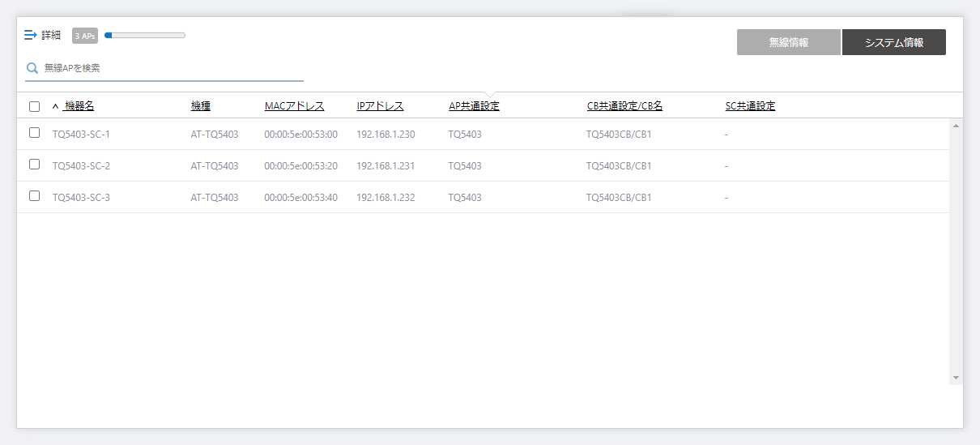The height and width of the screenshot is (445, 980).
Task: Switch to the システム情報 tab
Action: coord(894,42)
